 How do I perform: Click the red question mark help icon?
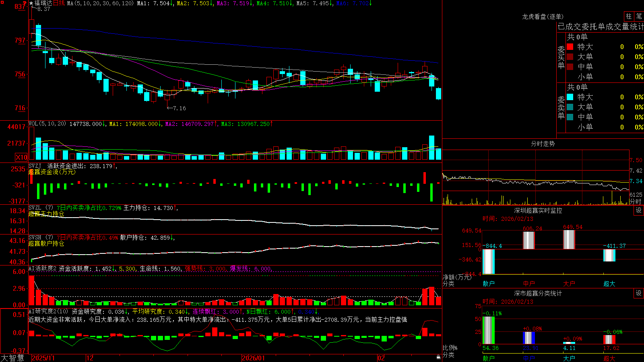pyautogui.click(x=25, y=3)
